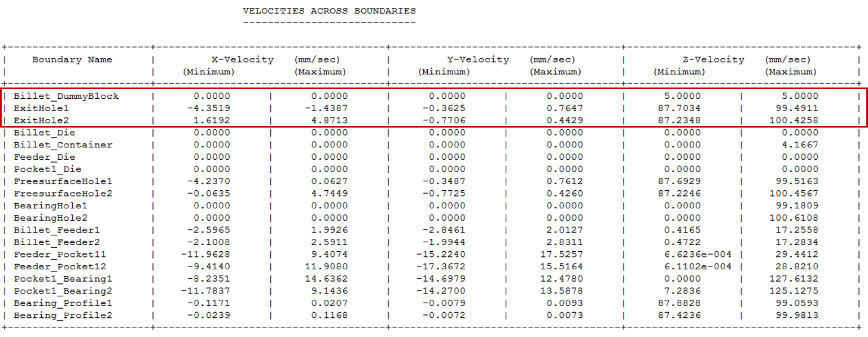
Task: Click the 17.5257 maximum Y-velocity value
Action: point(560,255)
